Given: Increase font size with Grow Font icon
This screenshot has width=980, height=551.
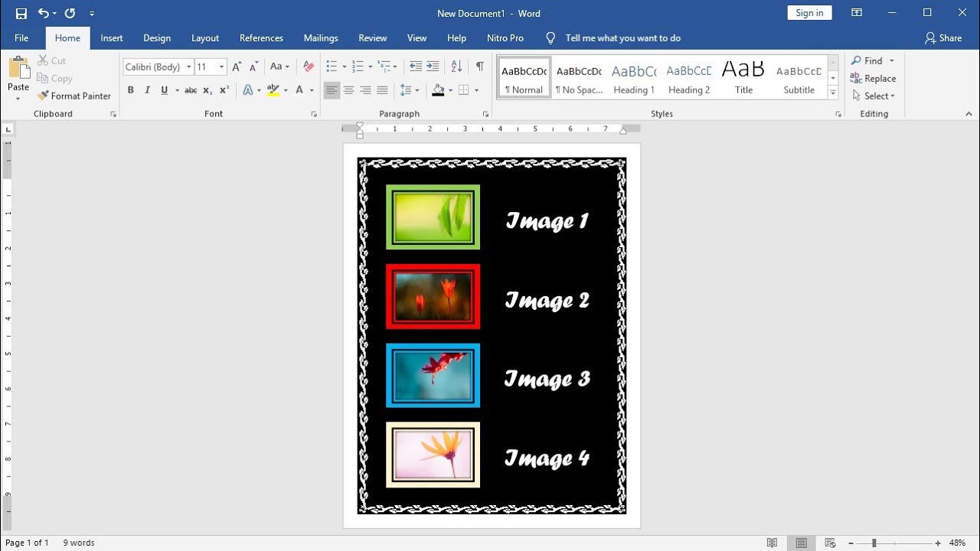Looking at the screenshot, I should point(237,67).
